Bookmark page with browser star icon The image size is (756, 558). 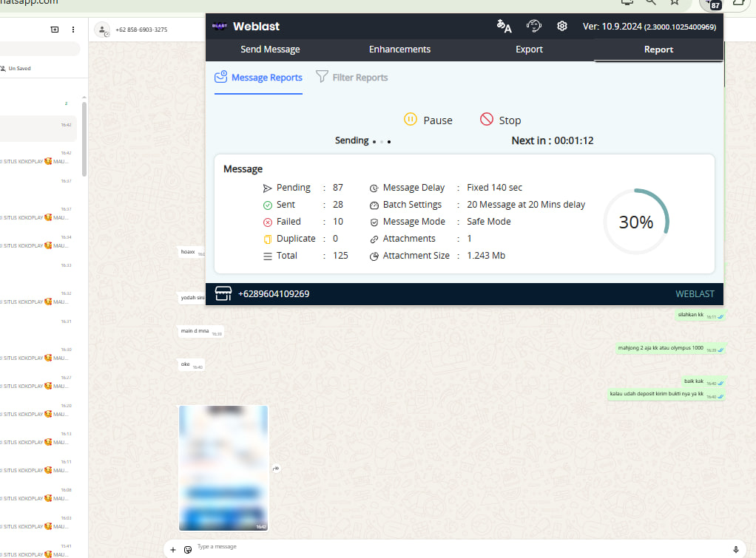(675, 2)
